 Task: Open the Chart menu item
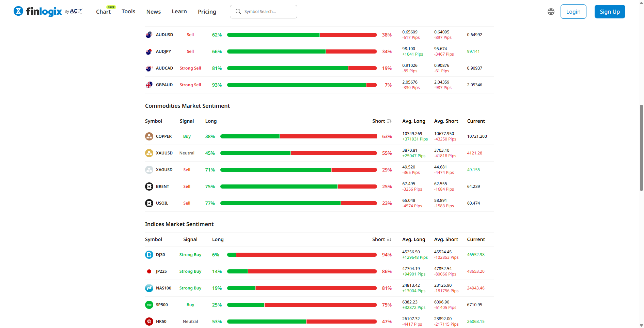click(103, 12)
